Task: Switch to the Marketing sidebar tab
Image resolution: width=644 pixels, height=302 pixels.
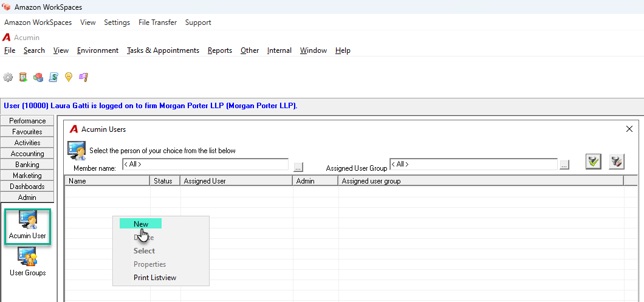Action: [x=27, y=176]
